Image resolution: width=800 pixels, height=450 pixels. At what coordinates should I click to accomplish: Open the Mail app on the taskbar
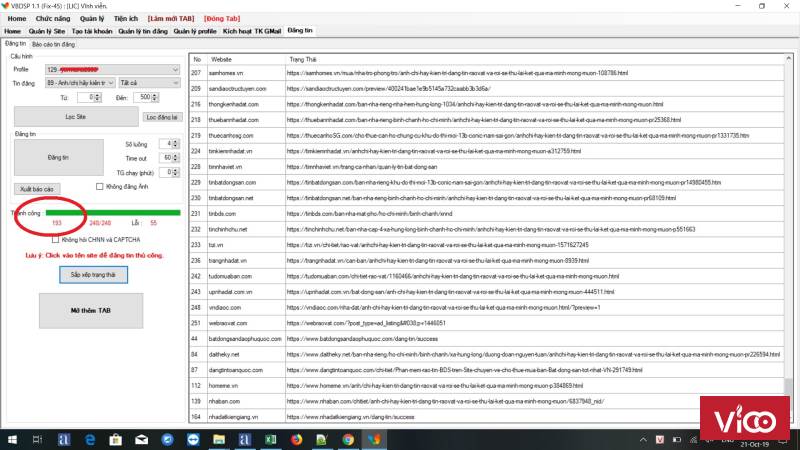click(141, 439)
